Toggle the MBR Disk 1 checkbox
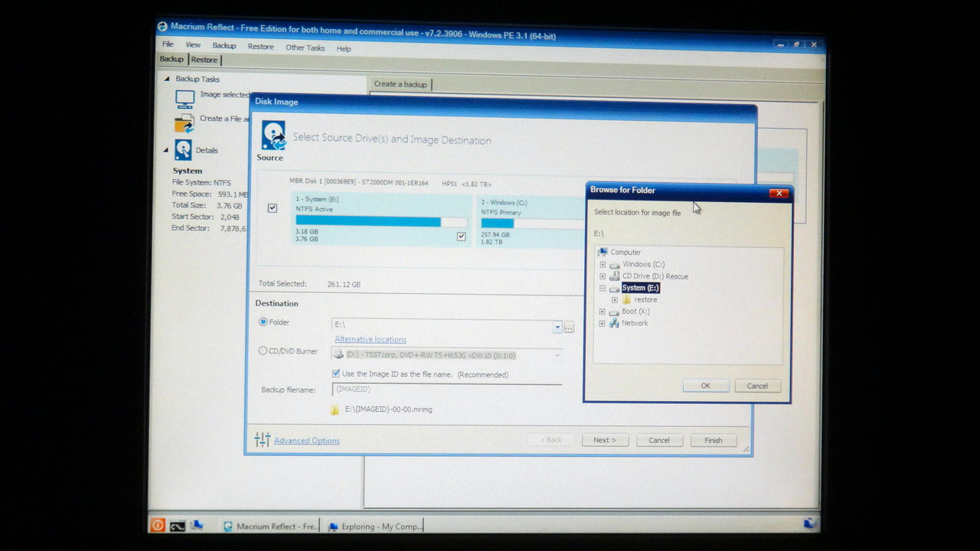Screen dimensions: 980x551 (x=273, y=208)
